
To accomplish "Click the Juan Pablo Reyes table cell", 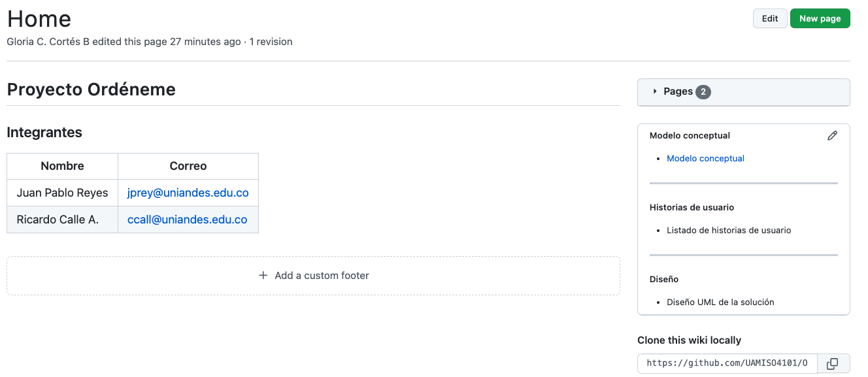I will pyautogui.click(x=63, y=193).
